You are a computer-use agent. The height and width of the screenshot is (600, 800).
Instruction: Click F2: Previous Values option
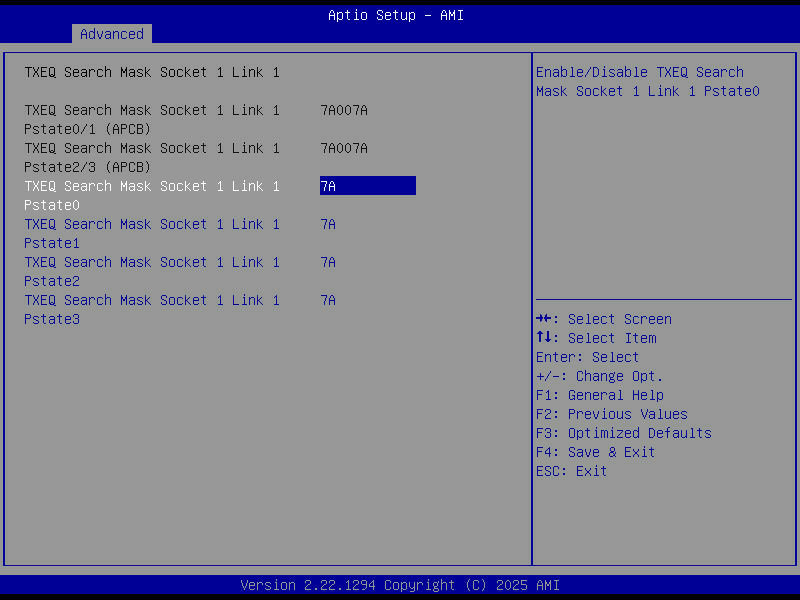(x=612, y=414)
